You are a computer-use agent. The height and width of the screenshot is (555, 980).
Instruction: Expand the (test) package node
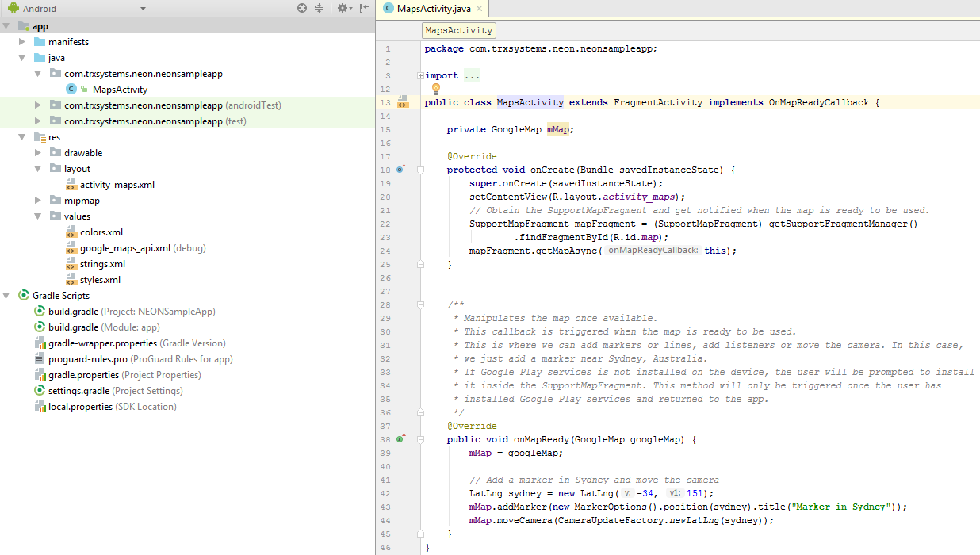38,121
